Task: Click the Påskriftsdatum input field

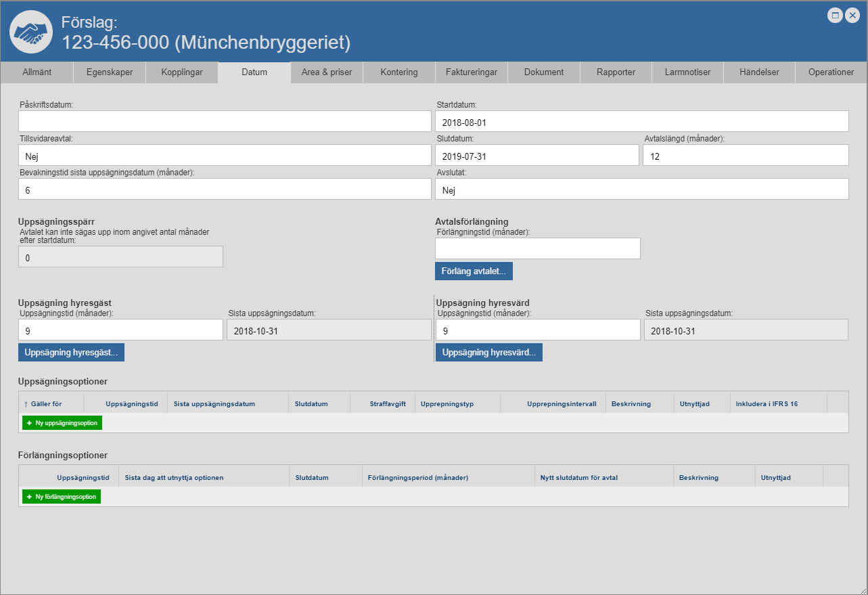Action: [x=225, y=122]
